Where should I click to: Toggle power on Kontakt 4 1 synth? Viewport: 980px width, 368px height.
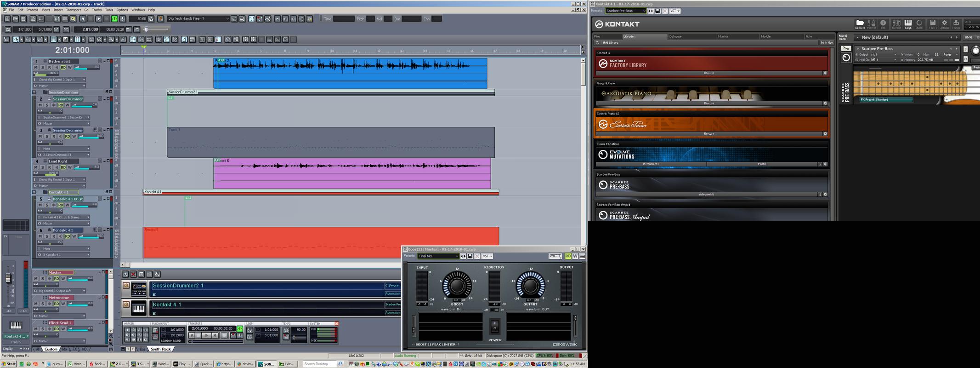point(126,305)
